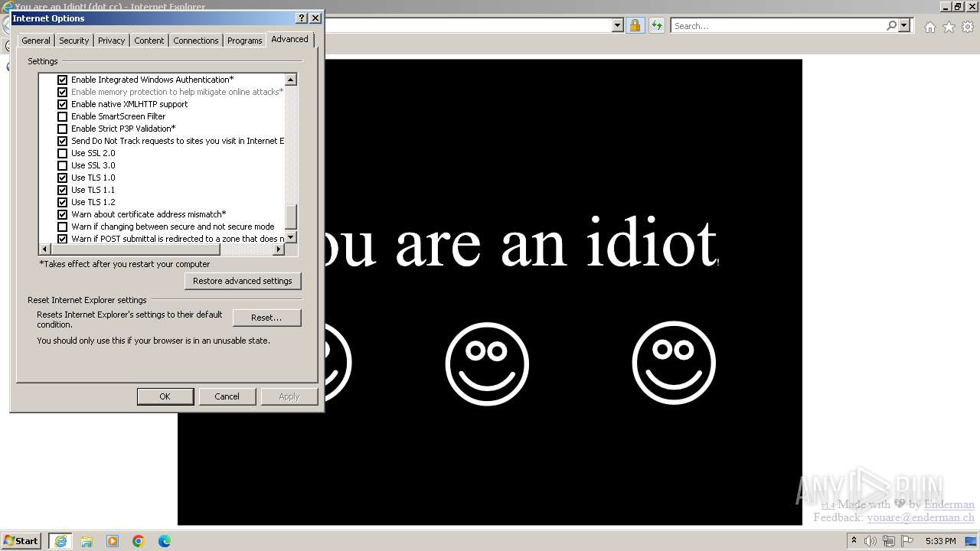Open the youare@enderman.ch feedback link
The width and height of the screenshot is (980, 551).
point(920,517)
